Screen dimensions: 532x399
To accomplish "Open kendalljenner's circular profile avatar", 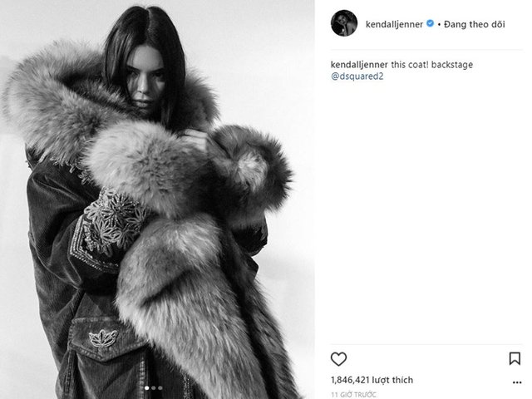I will click(x=343, y=23).
